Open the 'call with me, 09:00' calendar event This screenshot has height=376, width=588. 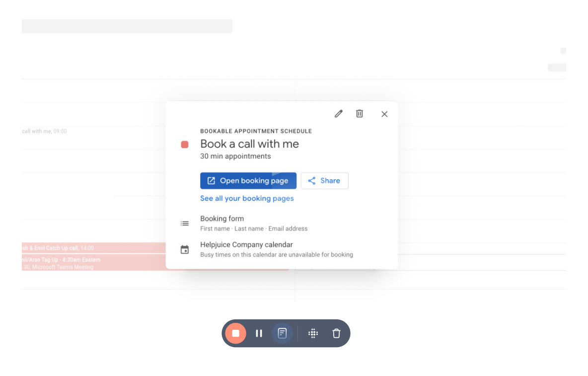45,132
